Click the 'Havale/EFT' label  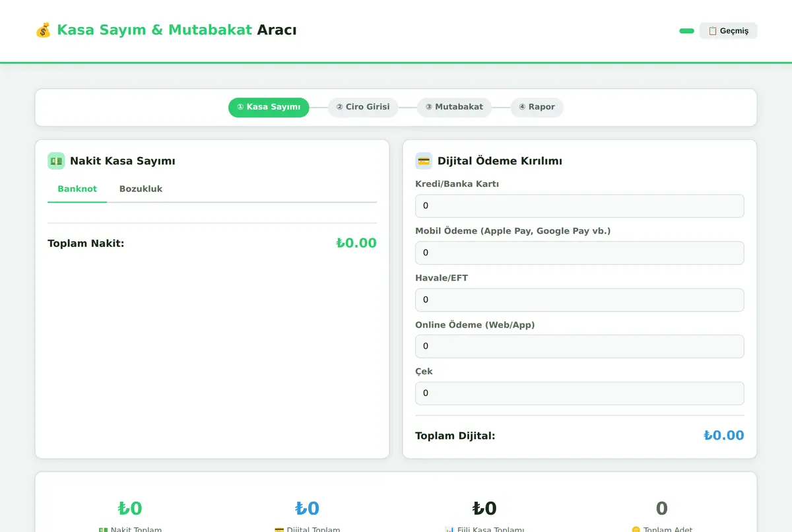coord(442,278)
